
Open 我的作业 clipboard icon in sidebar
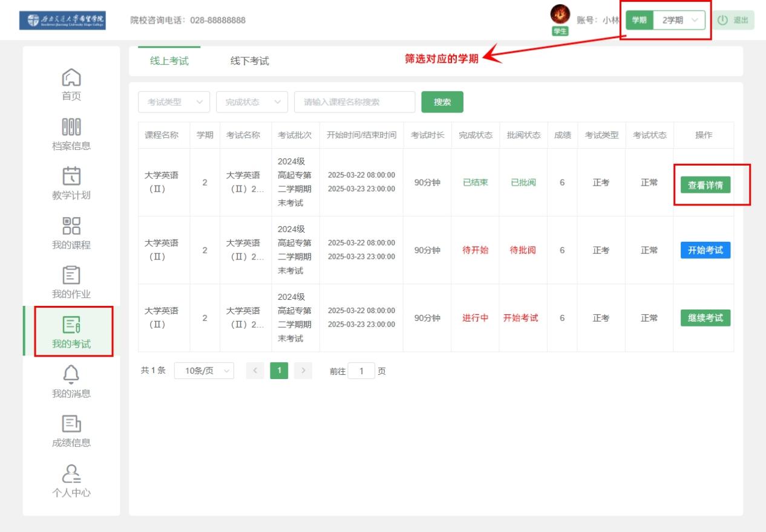click(71, 275)
